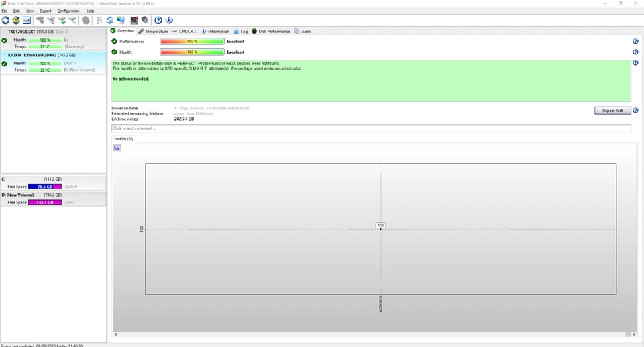This screenshot has height=347, width=644.
Task: Click the Health 100 % bar in the Overview tab
Action: pos(193,52)
